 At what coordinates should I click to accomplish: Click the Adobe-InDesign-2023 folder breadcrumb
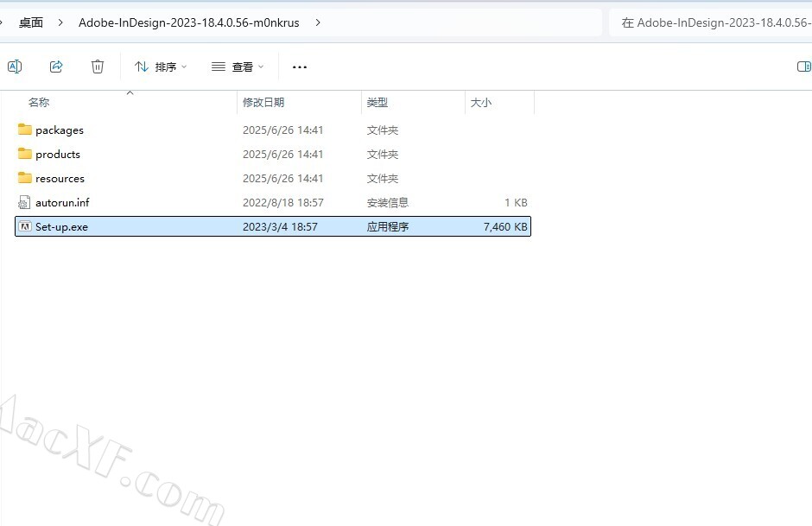tap(189, 22)
